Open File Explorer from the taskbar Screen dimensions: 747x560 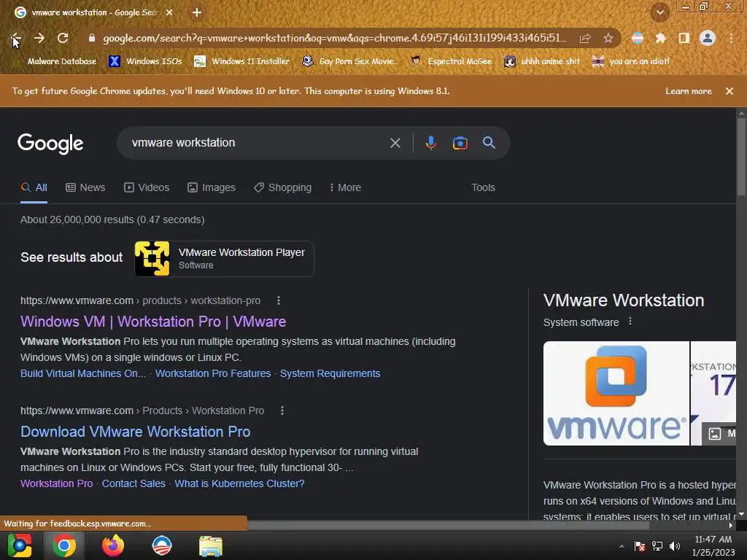click(x=211, y=545)
